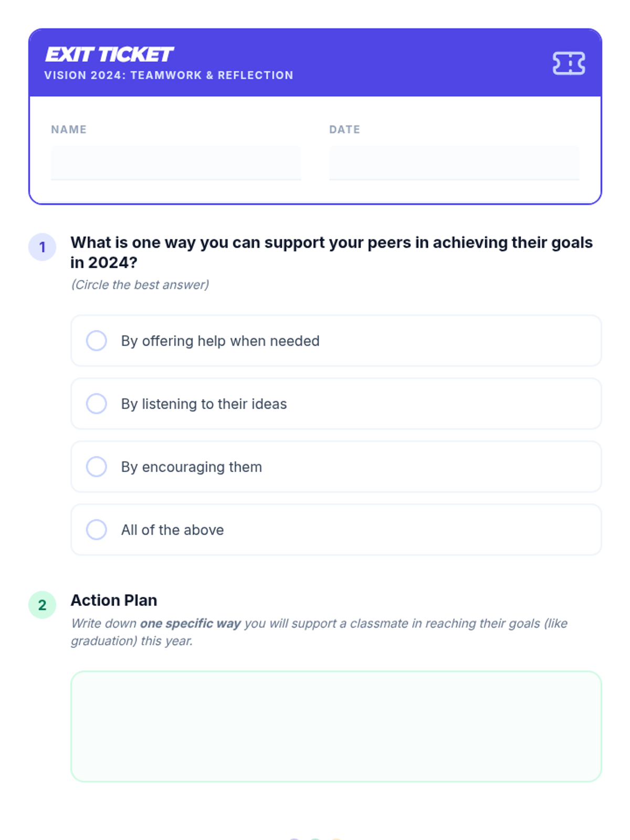Select the "By offering help when needed" radio circle
630x840 pixels.
(97, 341)
